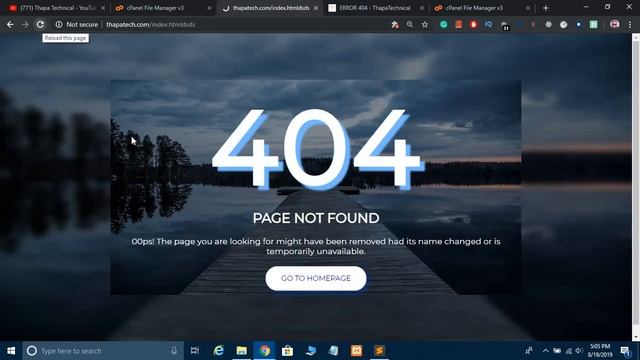
Task: Bookmark this page with the star icon
Action: pyautogui.click(x=425, y=24)
